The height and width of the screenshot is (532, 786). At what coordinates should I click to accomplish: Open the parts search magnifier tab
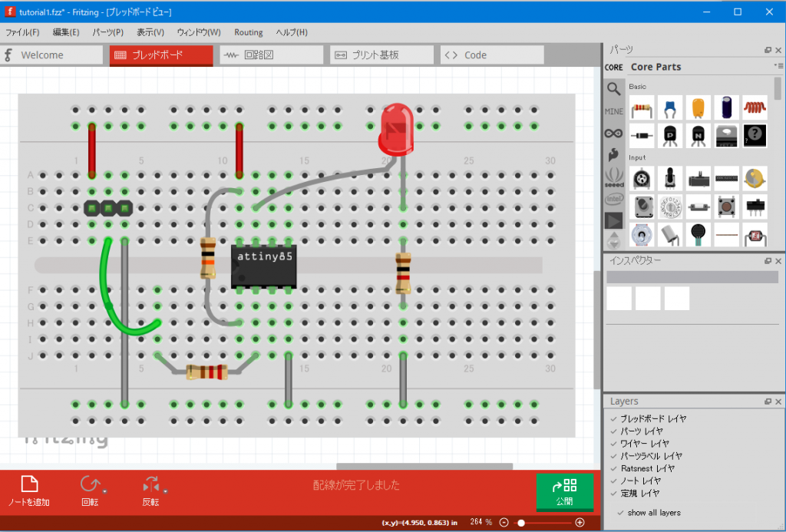point(613,89)
